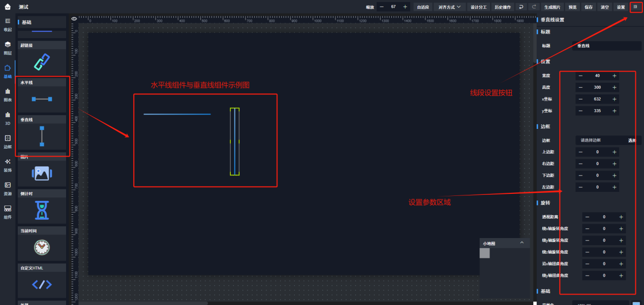644x305 pixels.
Task: Select the 水平线 horizontal line component
Action: point(42,95)
